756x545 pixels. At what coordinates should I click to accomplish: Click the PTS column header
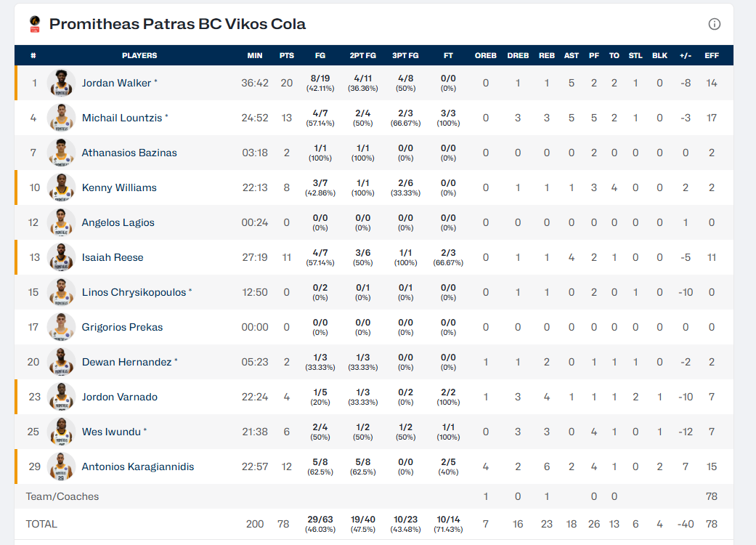(286, 55)
